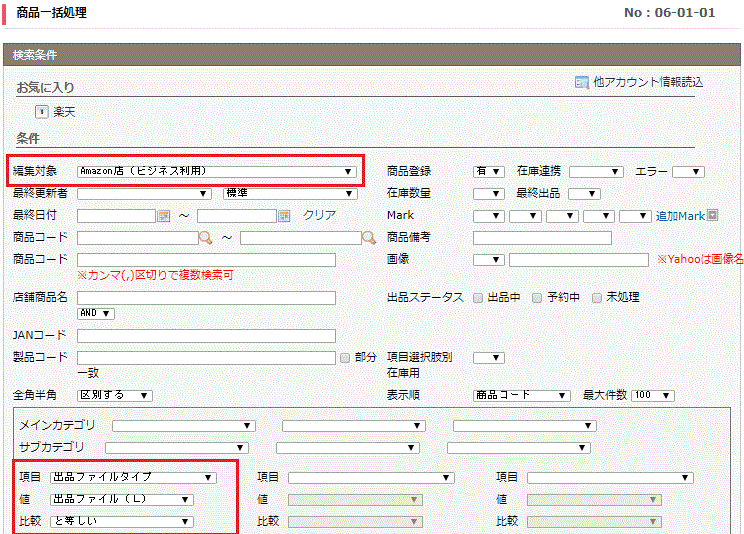Viewport: 744px width, 534px height.
Task: Open the first Mark dropdown
Action: coord(488,216)
